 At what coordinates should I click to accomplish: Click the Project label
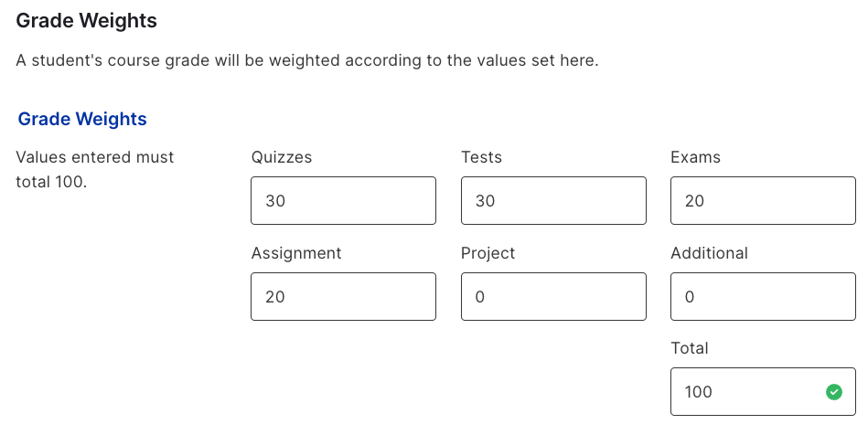pyautogui.click(x=488, y=253)
